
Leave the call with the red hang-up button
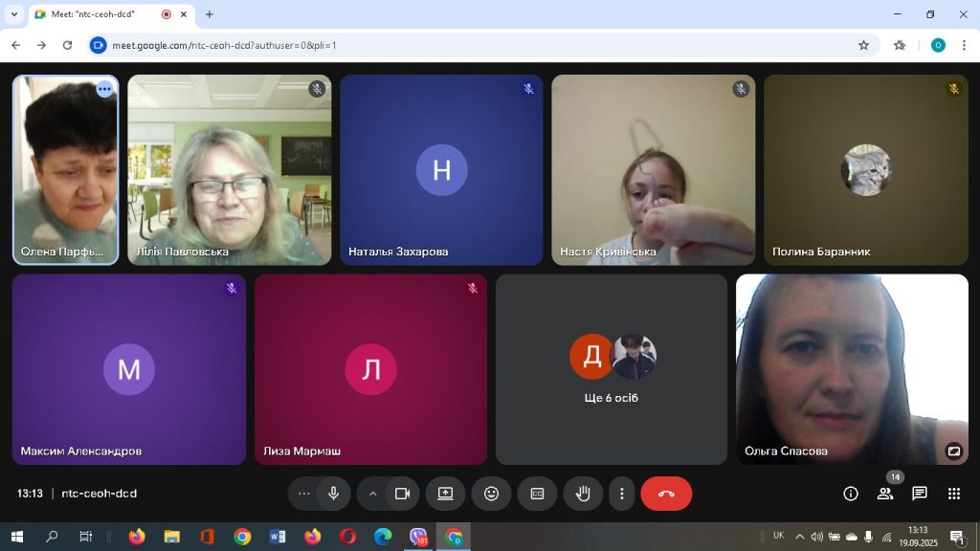(666, 494)
